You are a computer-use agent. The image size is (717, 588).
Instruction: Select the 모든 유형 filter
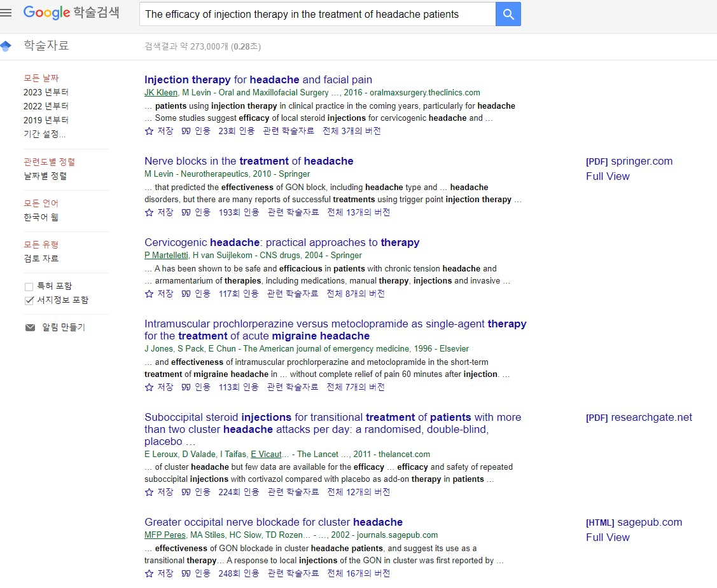pyautogui.click(x=41, y=245)
